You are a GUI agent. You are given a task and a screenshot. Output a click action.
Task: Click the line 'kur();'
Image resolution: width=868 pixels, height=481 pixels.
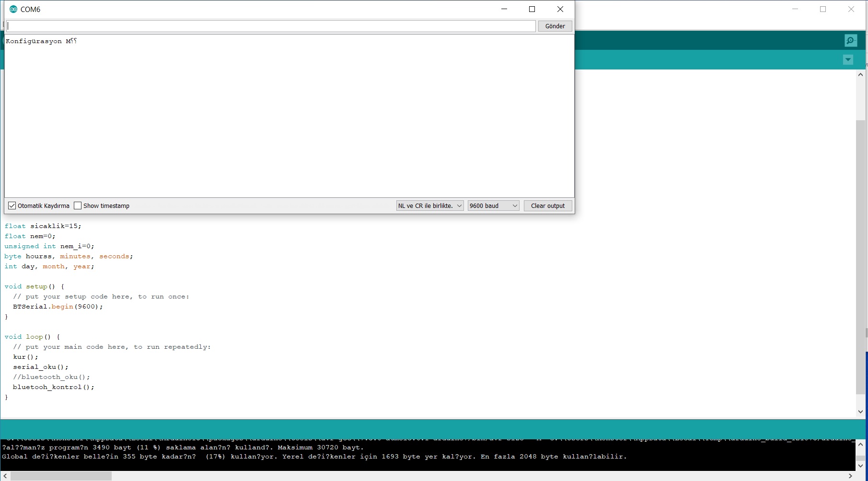tap(25, 357)
